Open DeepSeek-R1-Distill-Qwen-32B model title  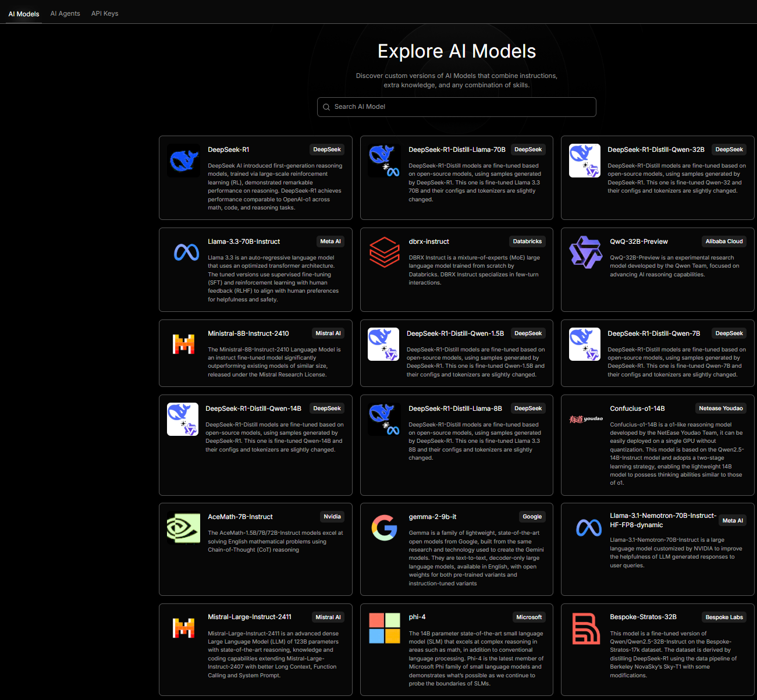[x=656, y=150]
